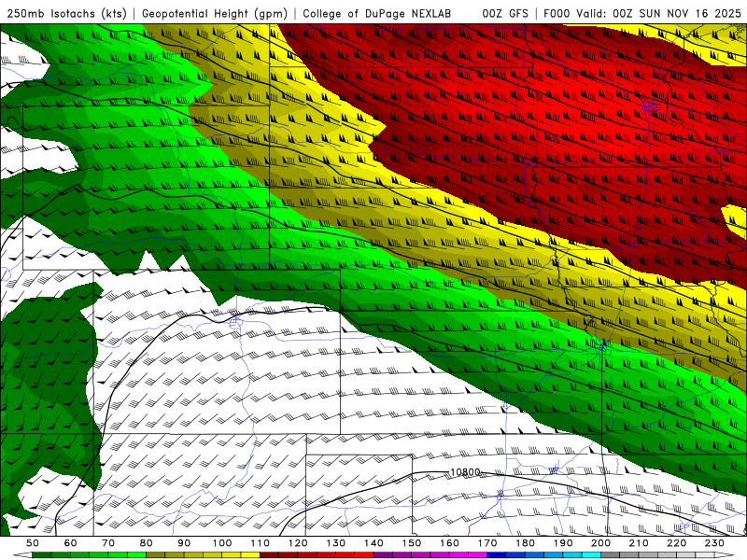Click the 'College of DuPage NEXLAB' header text
This screenshot has width=747, height=560.
[x=377, y=13]
